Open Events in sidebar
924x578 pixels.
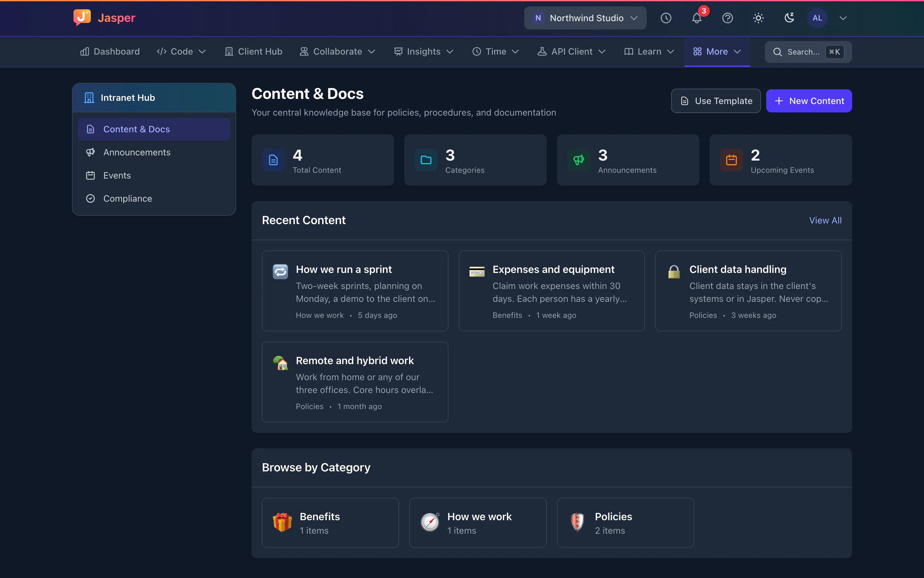pyautogui.click(x=154, y=175)
